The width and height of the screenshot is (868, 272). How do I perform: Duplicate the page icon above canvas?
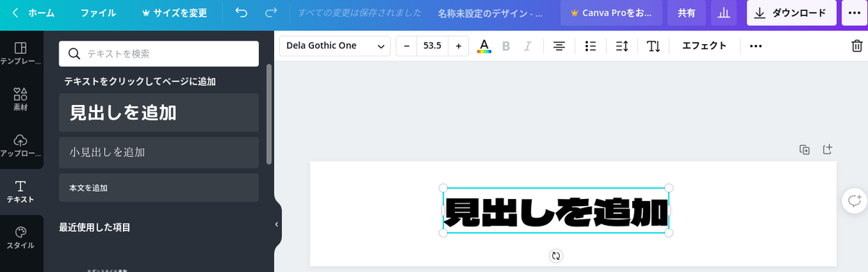coord(804,149)
